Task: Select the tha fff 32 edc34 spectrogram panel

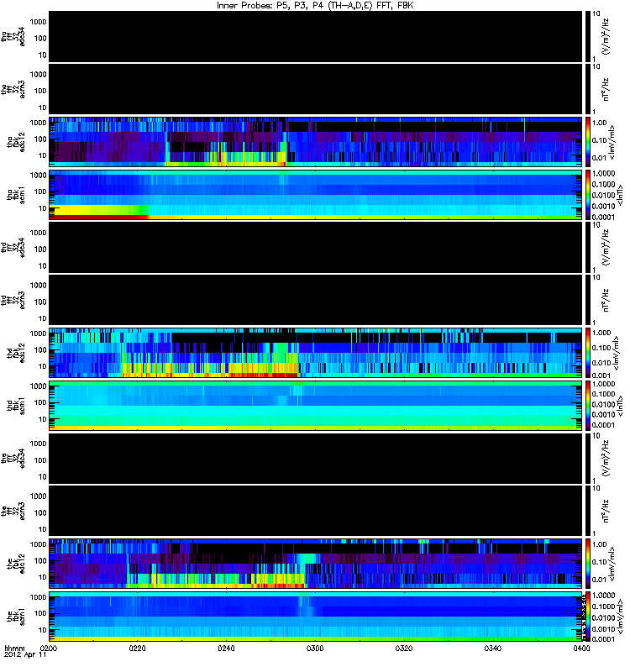Action: [x=316, y=37]
